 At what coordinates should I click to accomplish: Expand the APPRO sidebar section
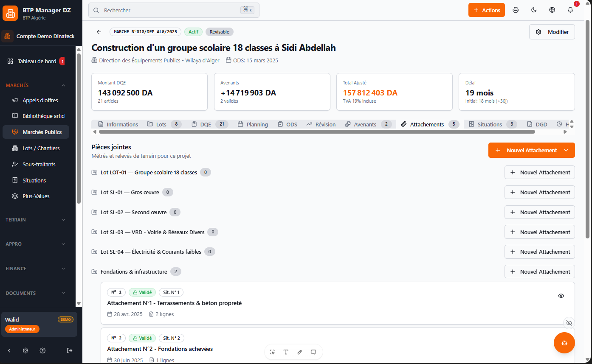pyautogui.click(x=36, y=244)
